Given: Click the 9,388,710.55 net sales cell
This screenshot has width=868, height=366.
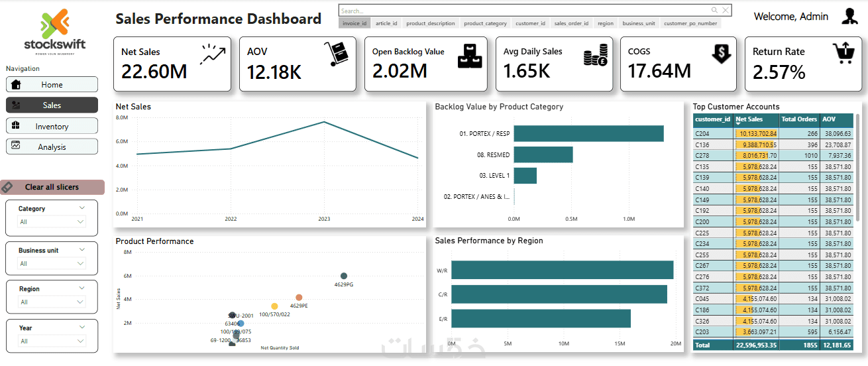Looking at the screenshot, I should pyautogui.click(x=756, y=145).
